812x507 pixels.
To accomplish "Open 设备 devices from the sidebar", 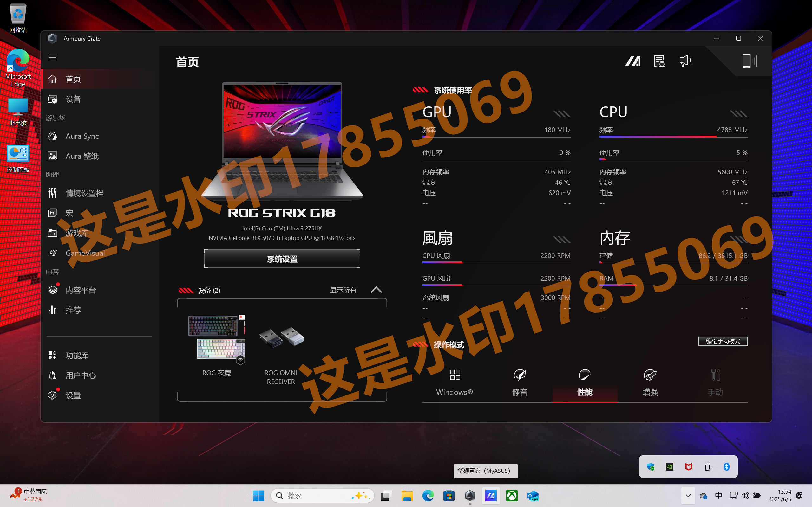I will tap(73, 99).
